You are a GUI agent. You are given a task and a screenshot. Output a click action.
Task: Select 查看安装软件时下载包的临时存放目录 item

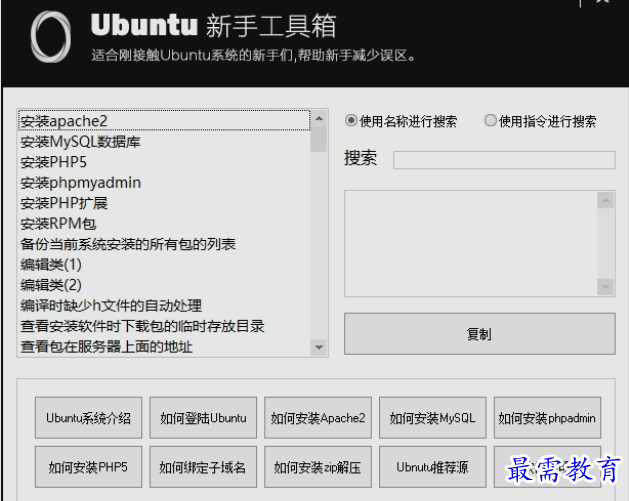164,326
